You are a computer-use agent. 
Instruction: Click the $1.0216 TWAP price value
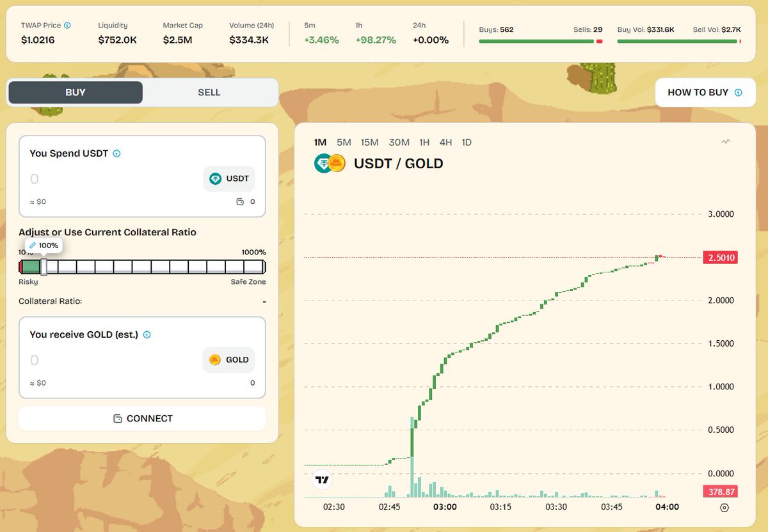39,40
